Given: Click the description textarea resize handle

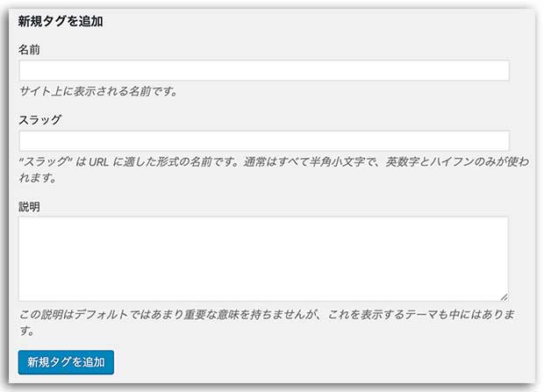Looking at the screenshot, I should tap(504, 297).
